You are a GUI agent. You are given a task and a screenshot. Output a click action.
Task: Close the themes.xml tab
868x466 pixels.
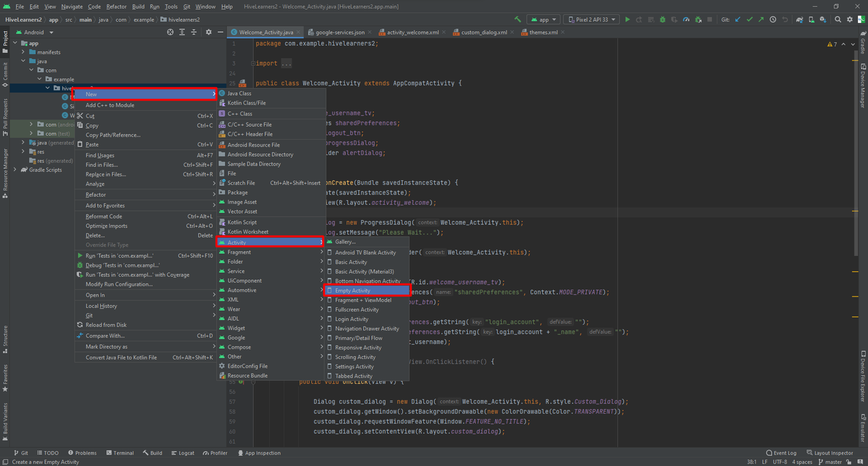[x=564, y=32]
